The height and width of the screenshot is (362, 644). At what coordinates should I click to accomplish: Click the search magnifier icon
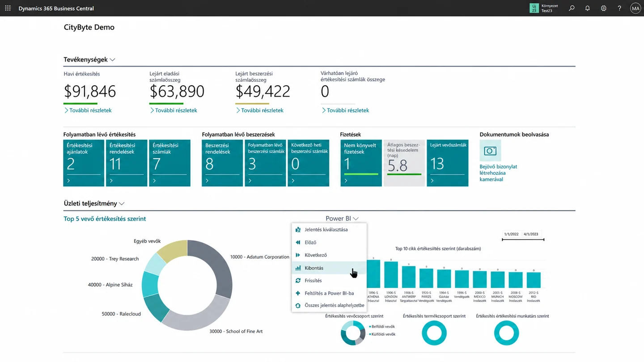572,8
